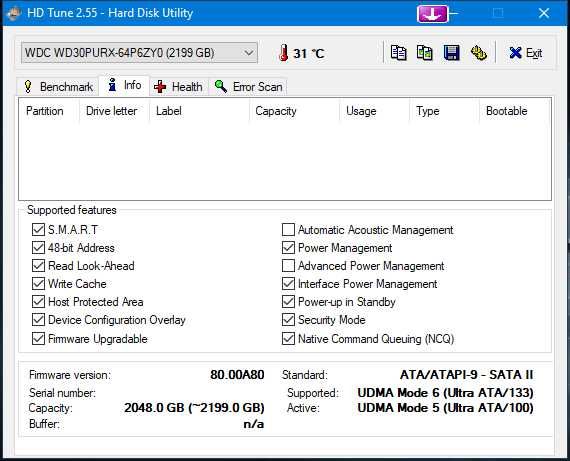Click the copy screenshot to clipboard icon
The image size is (570, 461).
tap(425, 53)
